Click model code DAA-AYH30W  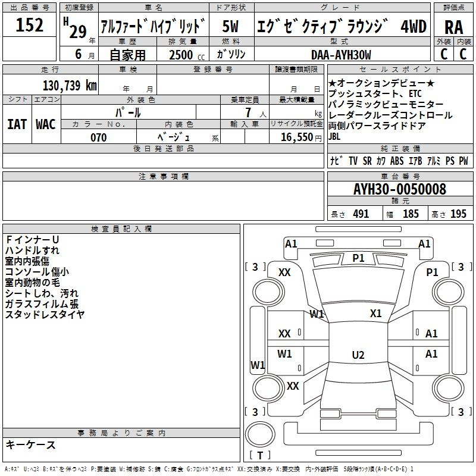[341, 55]
